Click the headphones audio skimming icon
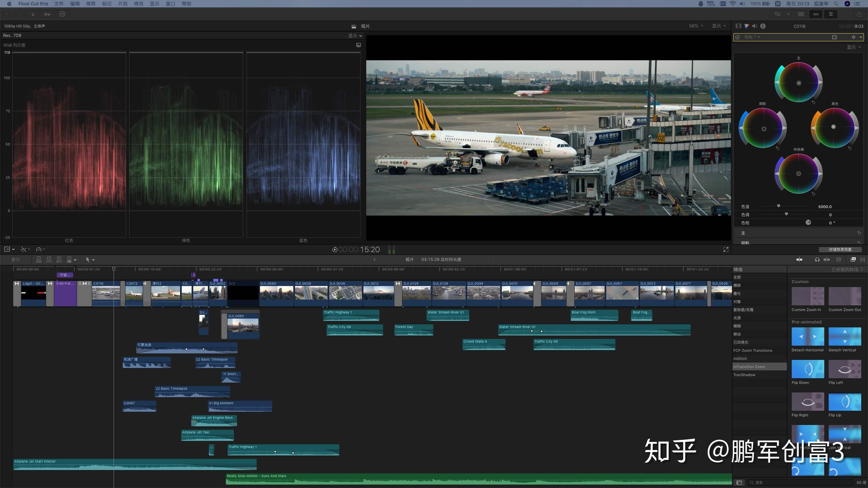The height and width of the screenshot is (488, 868). click(x=817, y=260)
